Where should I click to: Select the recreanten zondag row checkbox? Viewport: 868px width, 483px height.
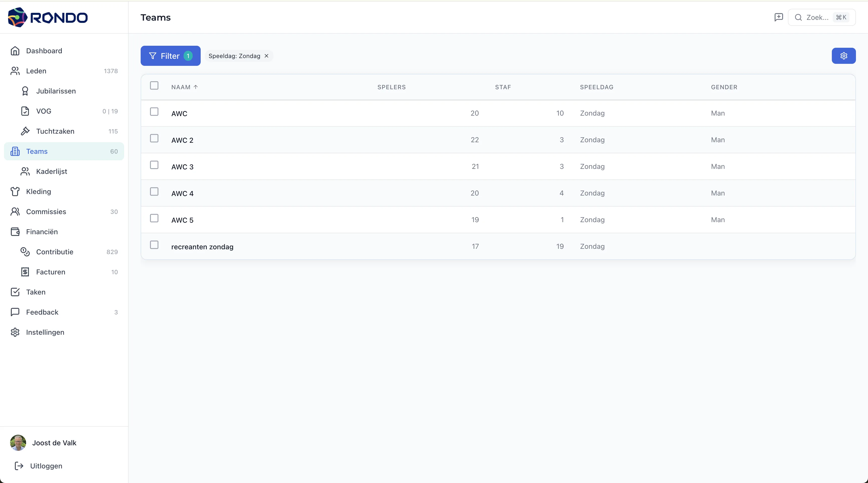154,245
